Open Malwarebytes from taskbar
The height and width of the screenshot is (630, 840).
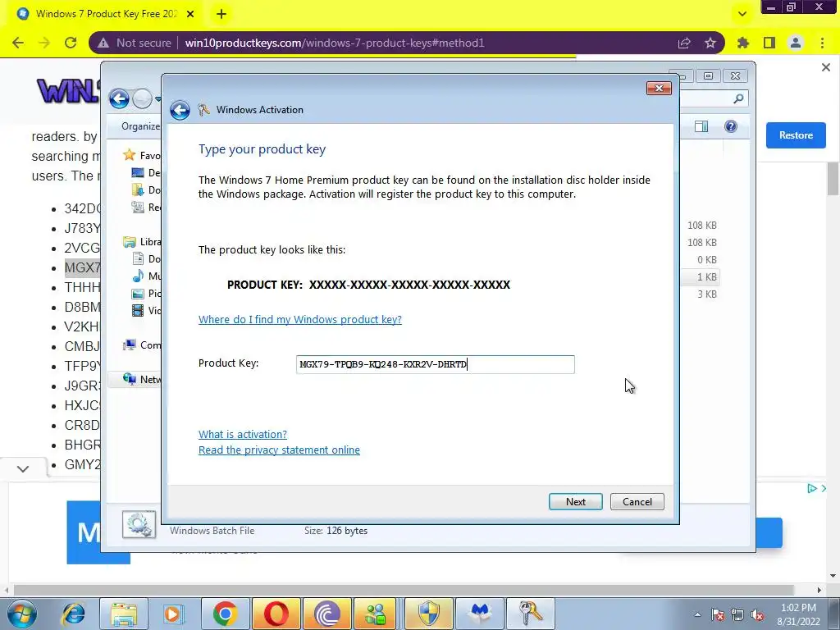click(x=479, y=614)
